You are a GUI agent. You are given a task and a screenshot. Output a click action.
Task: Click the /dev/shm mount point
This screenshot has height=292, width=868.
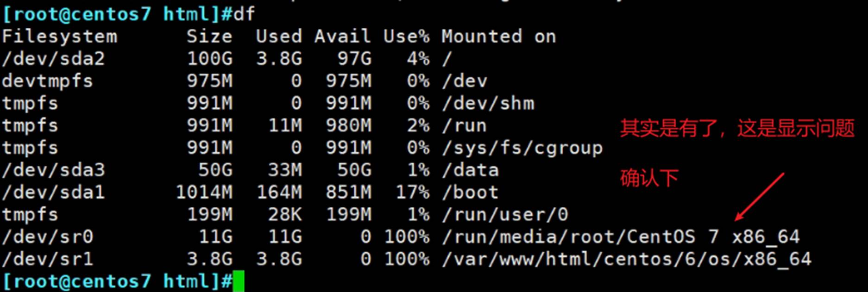[x=488, y=103]
